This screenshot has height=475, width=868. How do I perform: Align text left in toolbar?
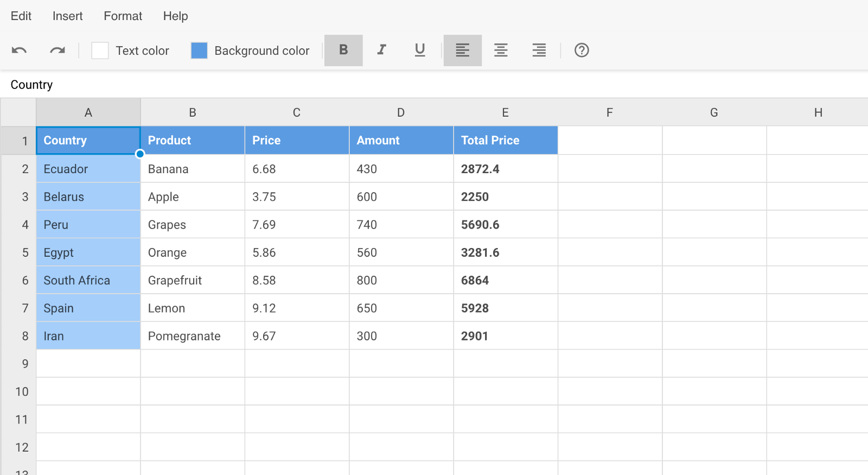462,50
